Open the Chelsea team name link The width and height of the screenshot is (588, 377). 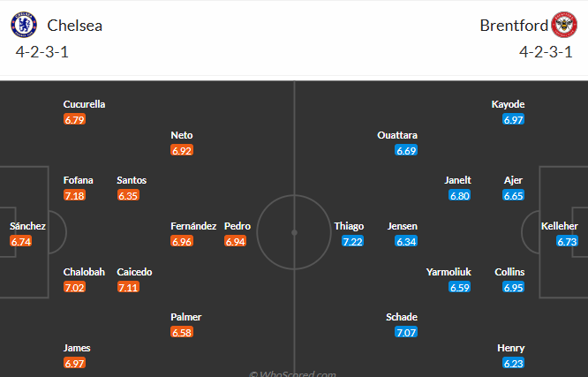pyautogui.click(x=74, y=26)
